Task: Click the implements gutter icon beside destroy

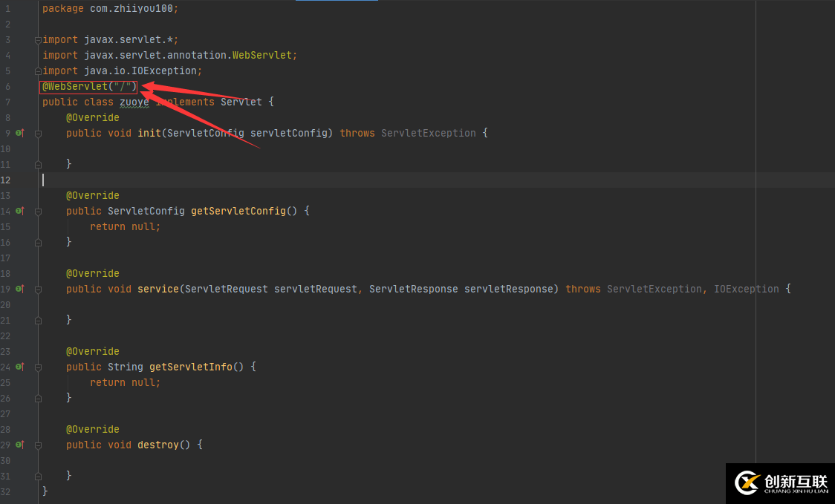Action: pyautogui.click(x=20, y=445)
